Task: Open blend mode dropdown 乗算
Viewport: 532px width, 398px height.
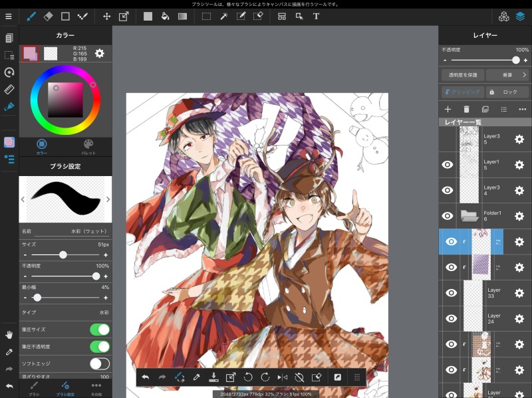Action: pyautogui.click(x=507, y=75)
